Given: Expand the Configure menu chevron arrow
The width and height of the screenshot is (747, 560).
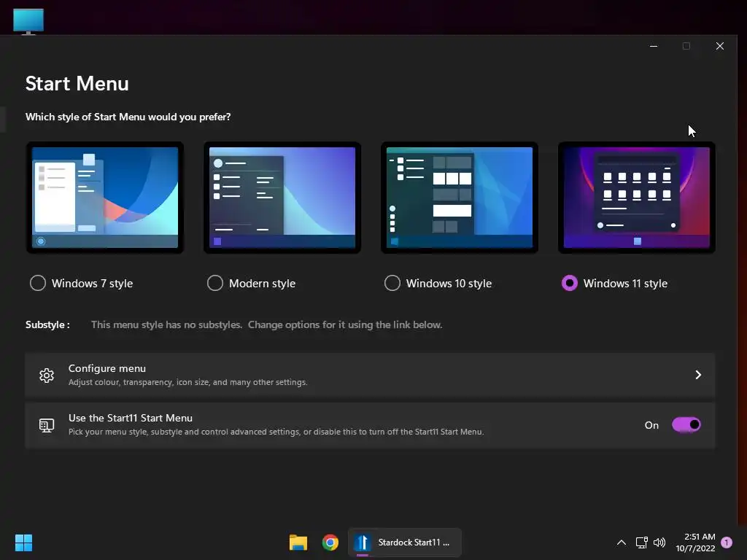Looking at the screenshot, I should click(698, 375).
